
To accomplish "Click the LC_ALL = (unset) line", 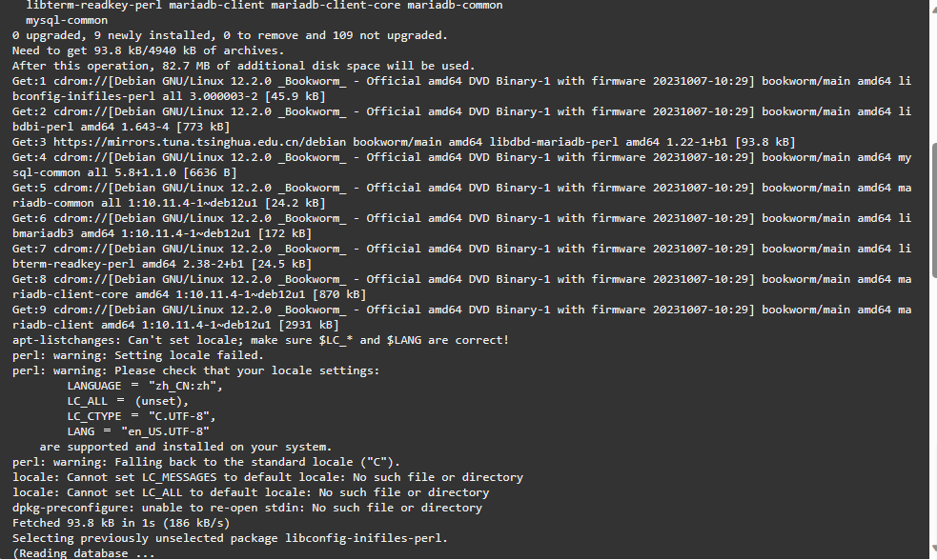I will coord(128,401).
